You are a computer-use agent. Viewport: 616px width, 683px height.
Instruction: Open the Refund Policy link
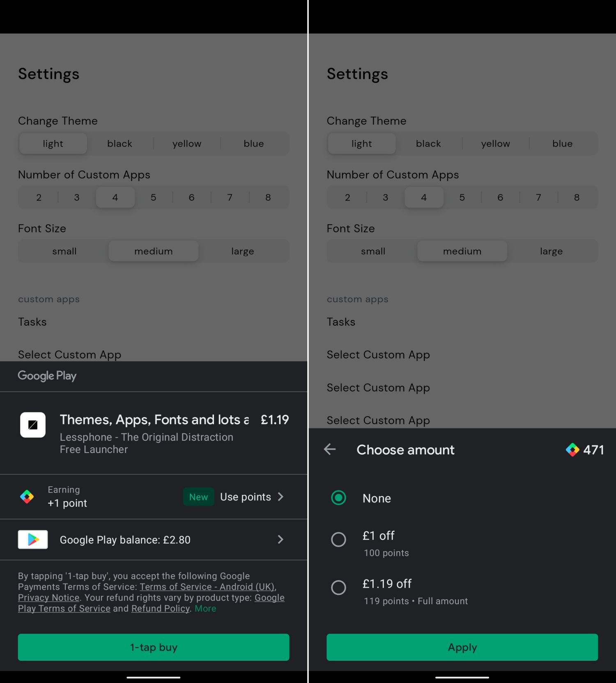pyautogui.click(x=160, y=608)
